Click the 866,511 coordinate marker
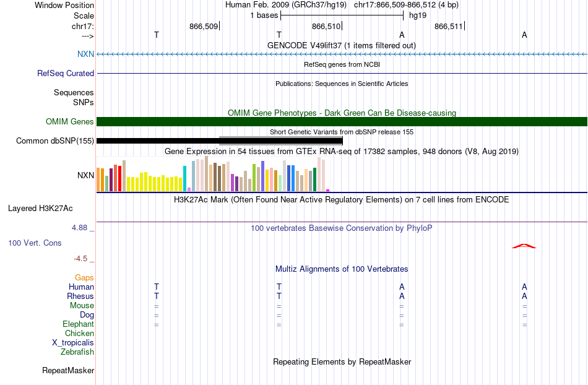The width and height of the screenshot is (588, 385). click(449, 26)
